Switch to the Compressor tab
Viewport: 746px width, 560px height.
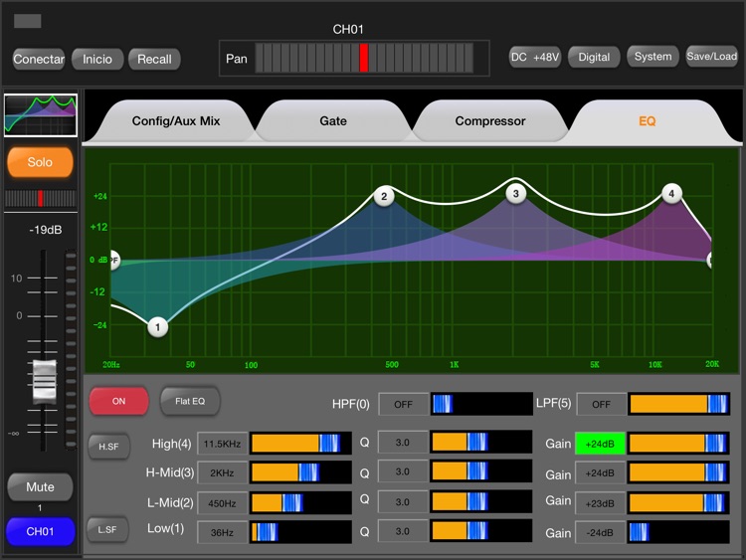pyautogui.click(x=490, y=120)
